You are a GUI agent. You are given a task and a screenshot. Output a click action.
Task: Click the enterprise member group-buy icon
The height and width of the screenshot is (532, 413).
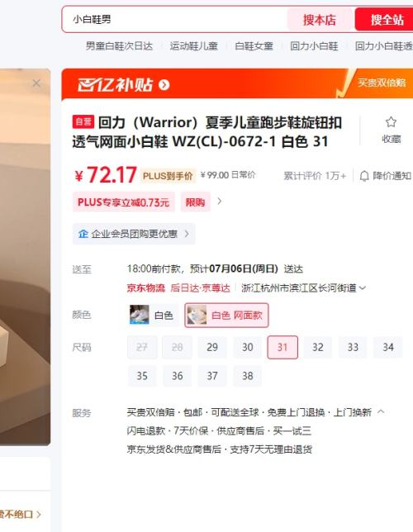tap(83, 234)
